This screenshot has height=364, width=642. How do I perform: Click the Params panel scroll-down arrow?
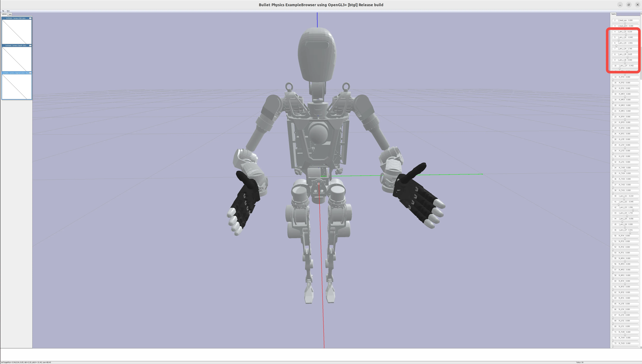coord(641,347)
